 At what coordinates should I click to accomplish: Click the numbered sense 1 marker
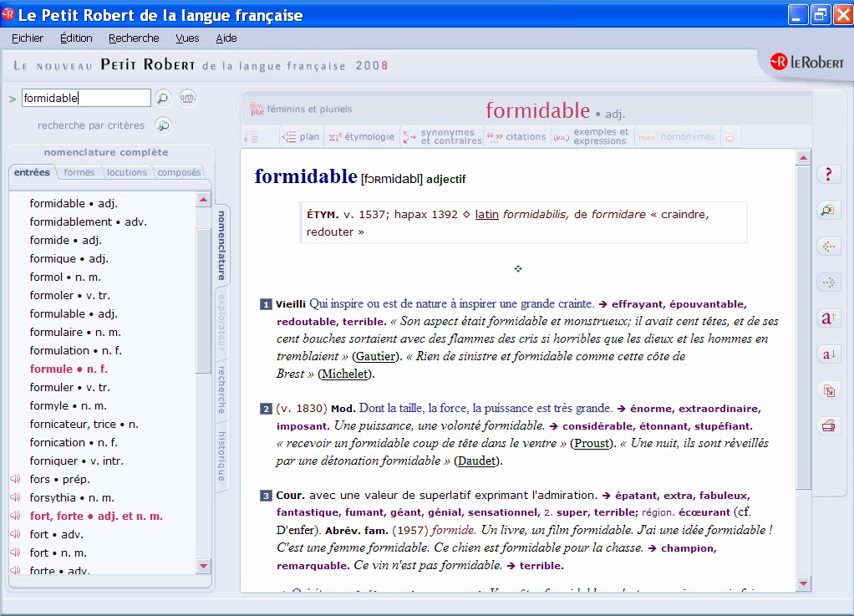click(x=266, y=304)
